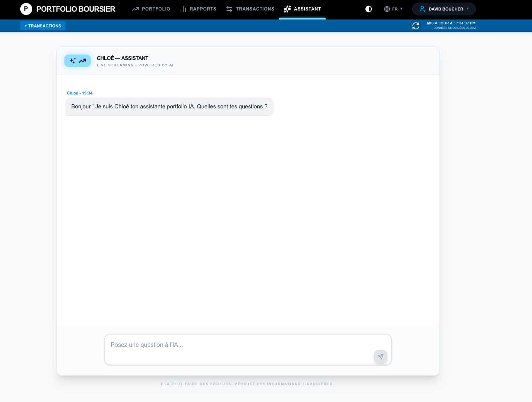Expand the FR language dropdown arrow
532x402 pixels.
click(401, 9)
